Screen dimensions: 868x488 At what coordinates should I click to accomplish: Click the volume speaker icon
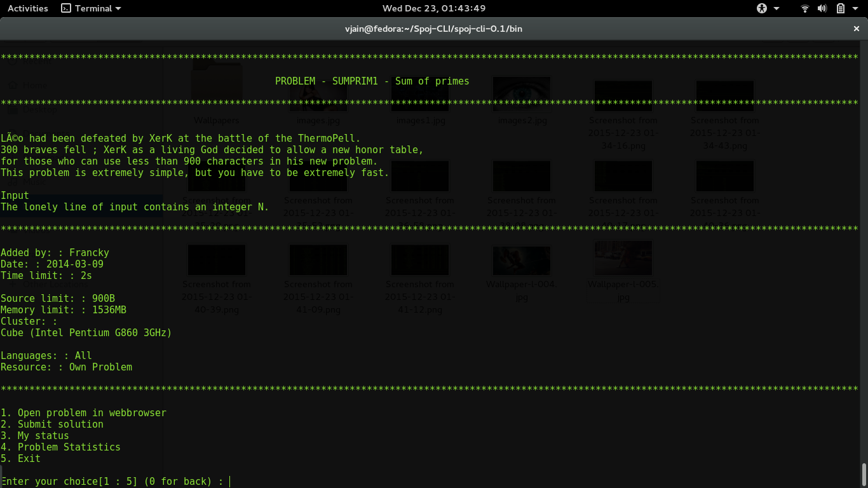822,8
